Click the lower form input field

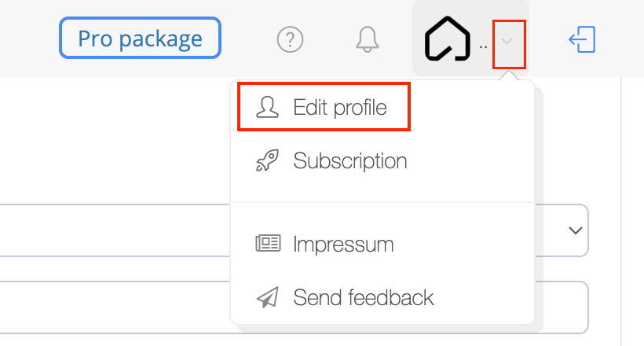294,307
